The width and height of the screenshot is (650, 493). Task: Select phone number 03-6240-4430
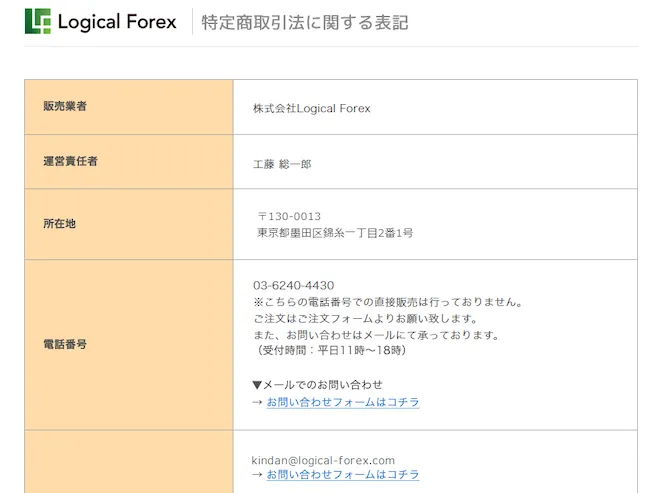[x=293, y=286]
